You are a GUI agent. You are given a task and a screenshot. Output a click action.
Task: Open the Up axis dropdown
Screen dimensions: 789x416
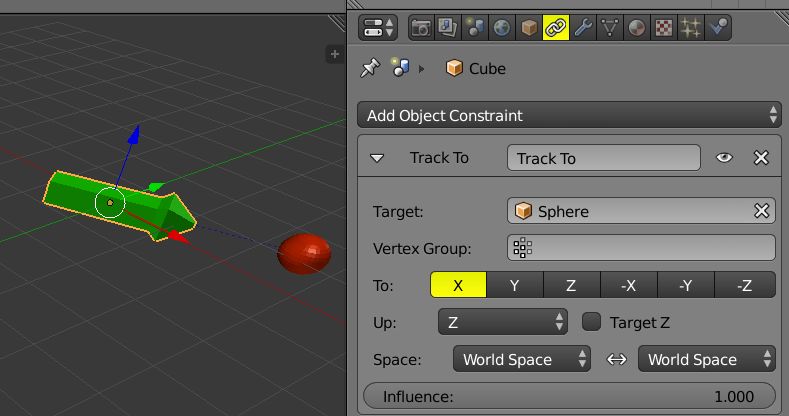(503, 322)
